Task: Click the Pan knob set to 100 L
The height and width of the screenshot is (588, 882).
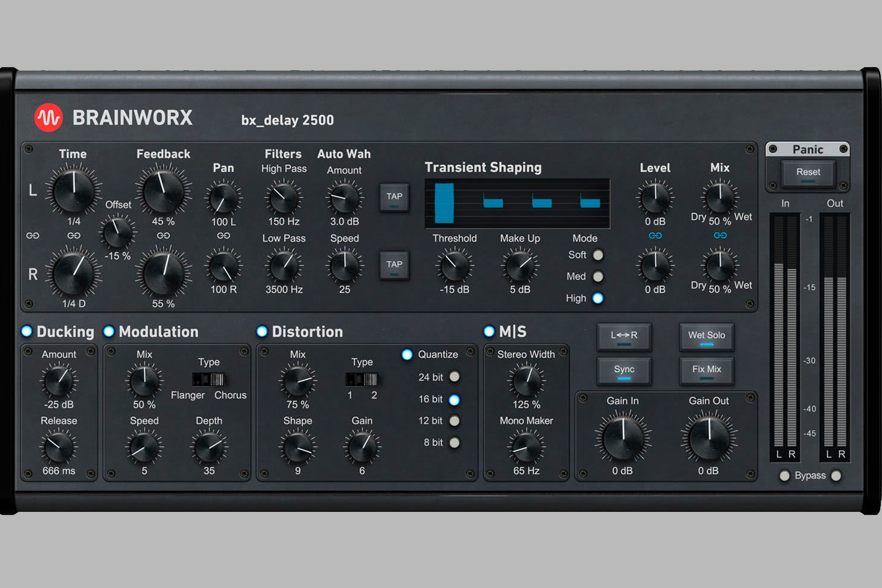Action: click(224, 199)
